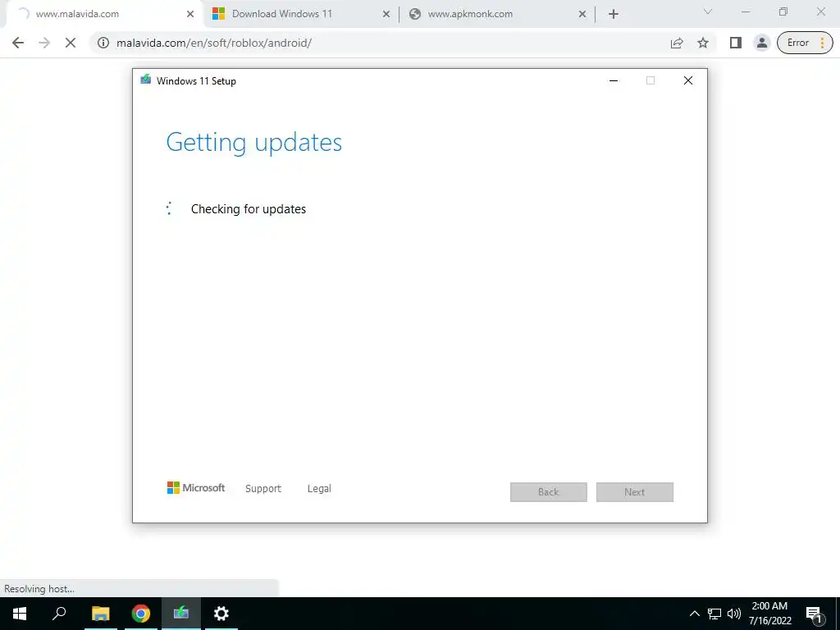840x630 pixels.
Task: Click the Windows 11 Setup title icon
Action: (146, 80)
